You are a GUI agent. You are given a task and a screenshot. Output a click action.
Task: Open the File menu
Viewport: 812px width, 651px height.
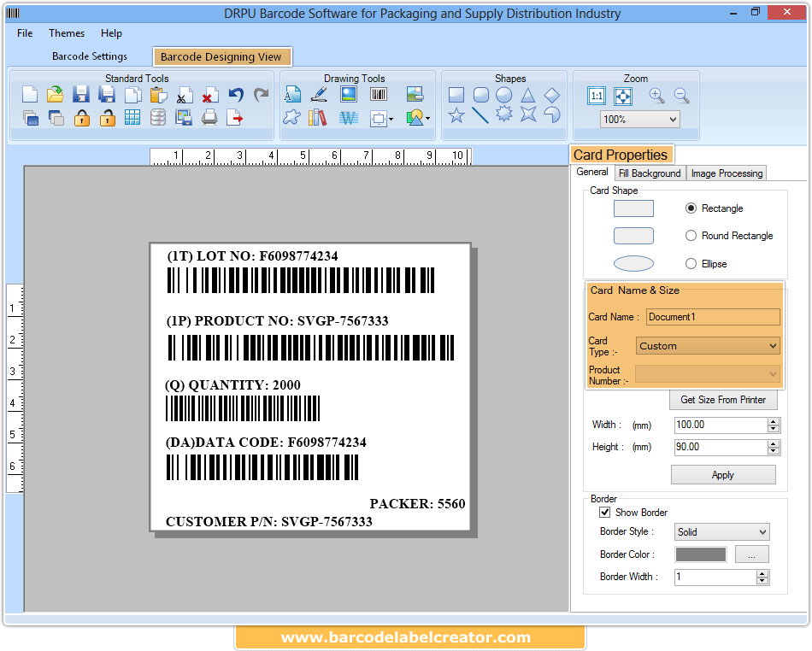pos(25,33)
